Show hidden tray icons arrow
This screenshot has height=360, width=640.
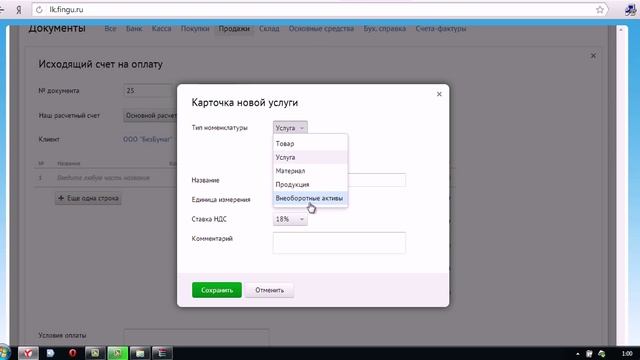[578, 354]
